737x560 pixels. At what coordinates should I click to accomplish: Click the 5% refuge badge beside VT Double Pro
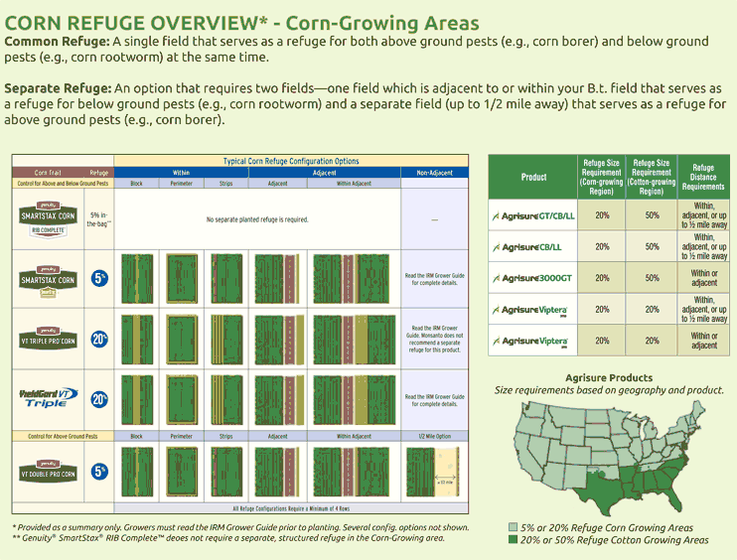pyautogui.click(x=99, y=471)
